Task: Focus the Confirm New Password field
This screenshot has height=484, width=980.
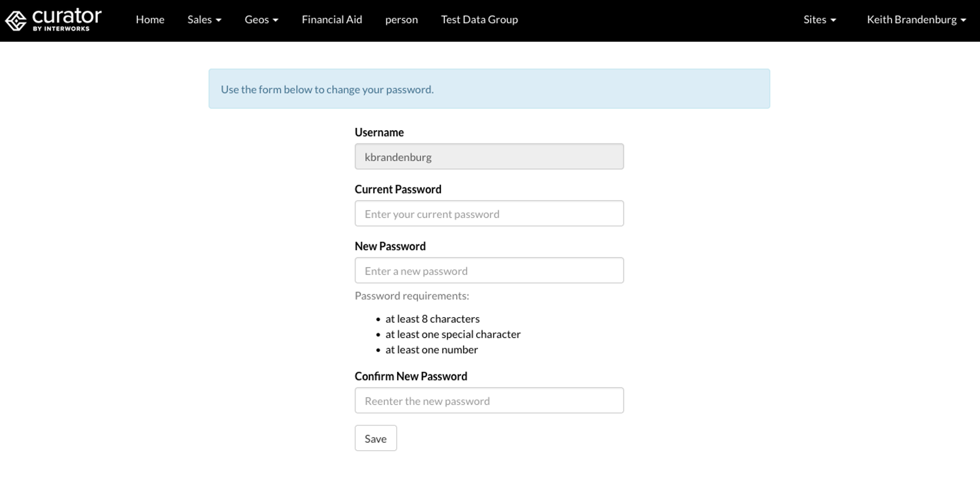Action: (489, 401)
